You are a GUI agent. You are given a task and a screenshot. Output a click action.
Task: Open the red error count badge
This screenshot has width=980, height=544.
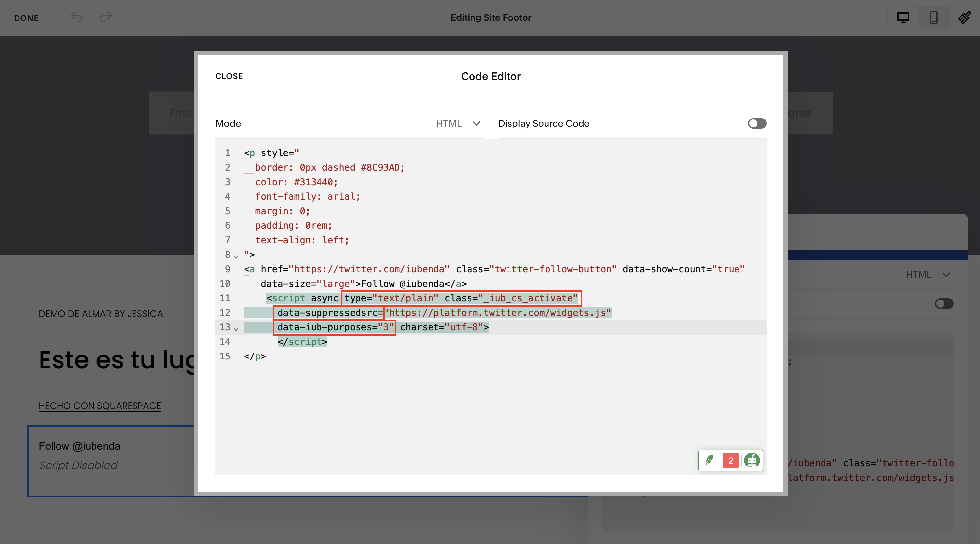pyautogui.click(x=731, y=460)
